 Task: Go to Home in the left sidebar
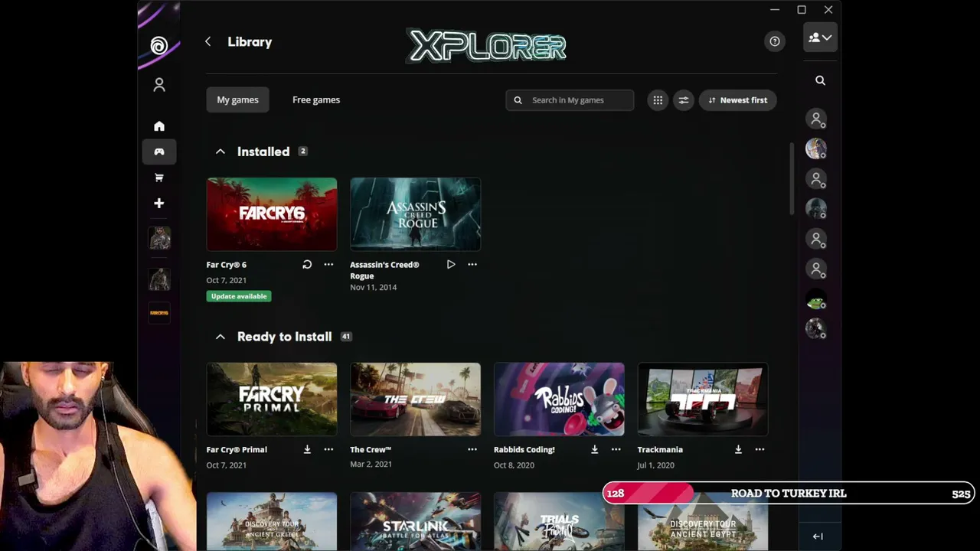[x=159, y=126]
